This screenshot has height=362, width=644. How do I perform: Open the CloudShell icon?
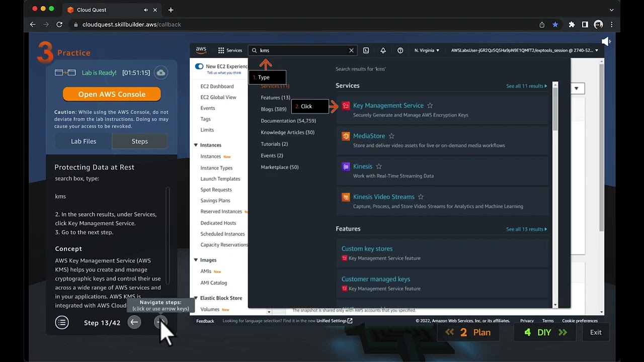pos(366,50)
